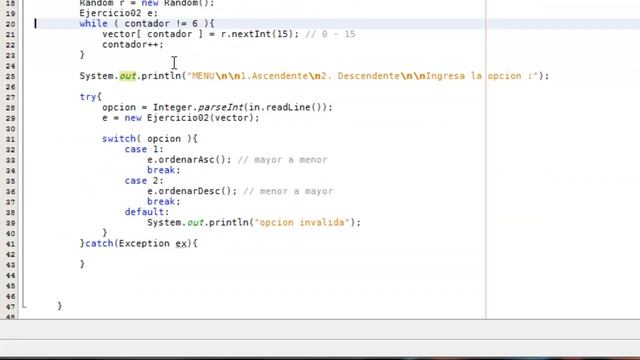Click the 'break' on line 37
The image size is (640, 360).
click(x=161, y=202)
